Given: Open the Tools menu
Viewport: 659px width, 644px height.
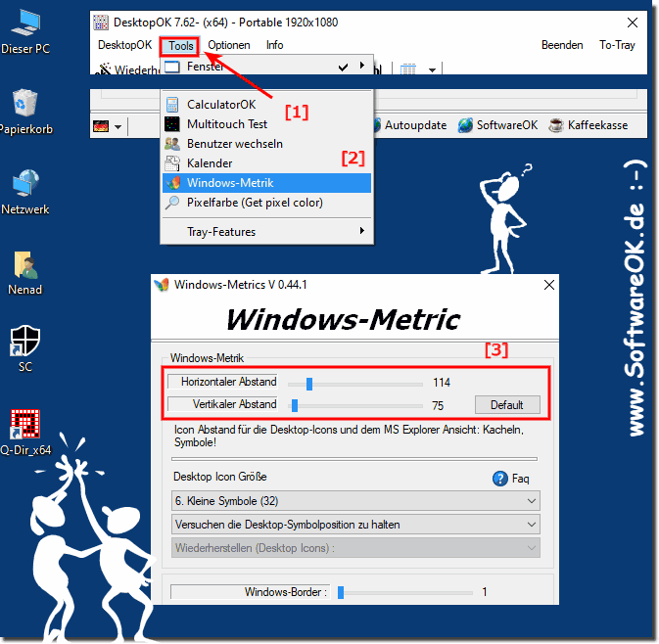Looking at the screenshot, I should (181, 45).
